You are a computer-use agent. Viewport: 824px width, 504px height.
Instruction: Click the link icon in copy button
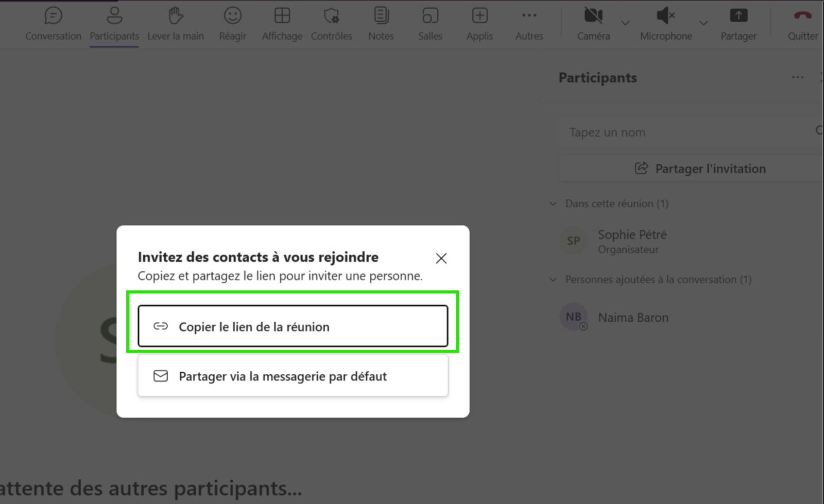[161, 326]
